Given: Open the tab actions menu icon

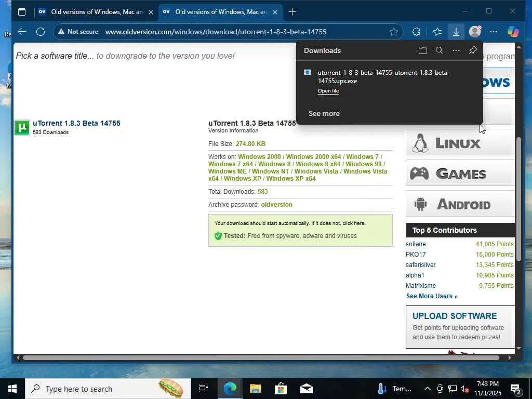Looking at the screenshot, I should point(22,12).
